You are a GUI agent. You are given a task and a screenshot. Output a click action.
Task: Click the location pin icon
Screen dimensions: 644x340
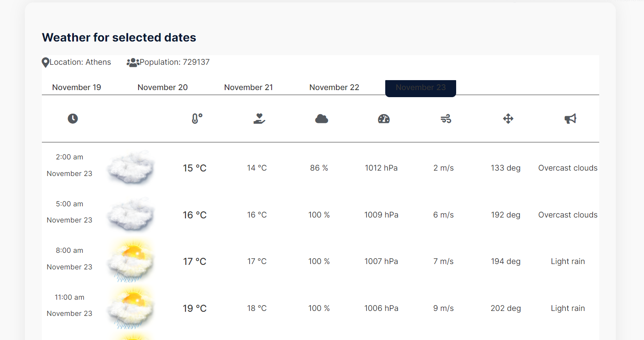click(x=46, y=63)
